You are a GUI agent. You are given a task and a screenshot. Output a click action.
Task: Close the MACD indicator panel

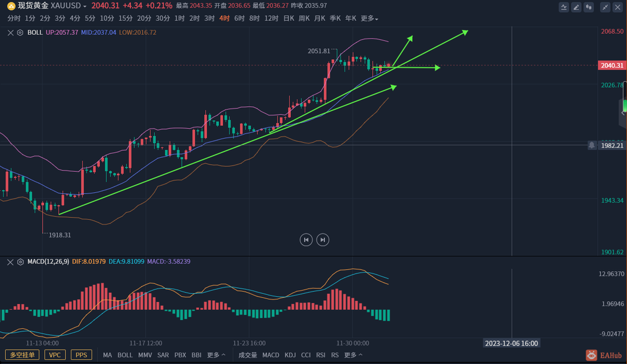[x=10, y=262]
